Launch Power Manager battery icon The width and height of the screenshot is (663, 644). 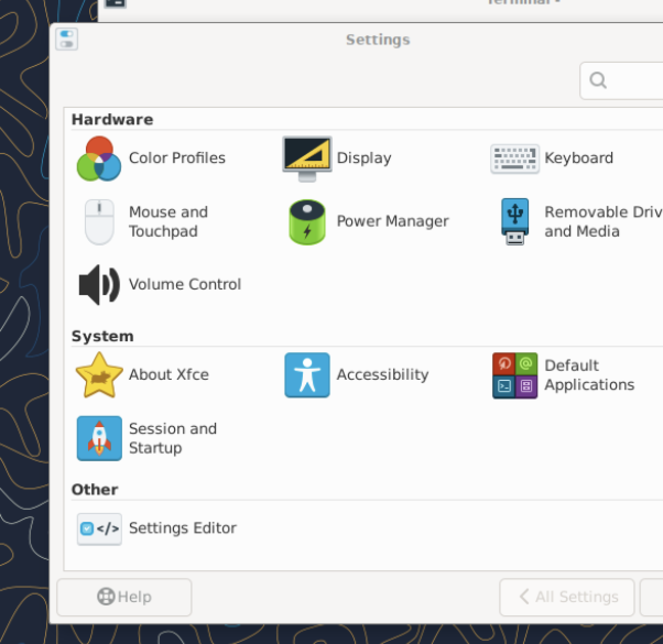[307, 222]
